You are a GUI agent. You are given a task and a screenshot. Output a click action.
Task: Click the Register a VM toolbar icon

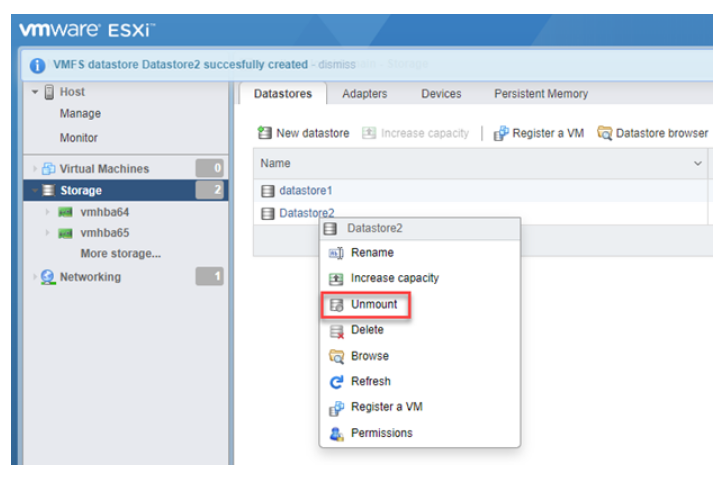click(x=501, y=133)
